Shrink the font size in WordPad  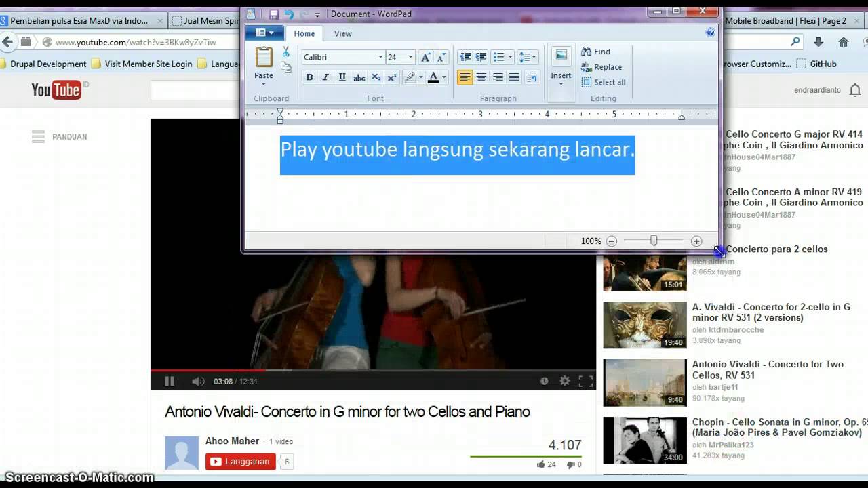441,58
